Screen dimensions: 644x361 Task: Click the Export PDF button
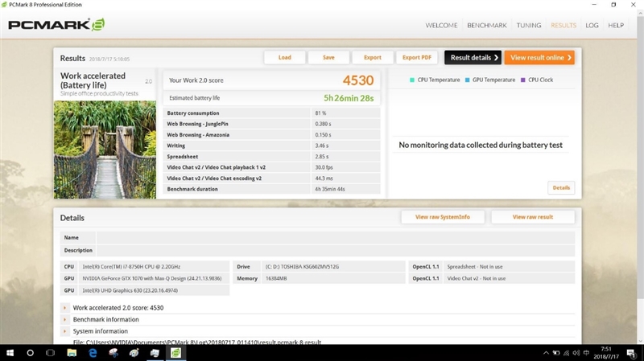(x=417, y=58)
